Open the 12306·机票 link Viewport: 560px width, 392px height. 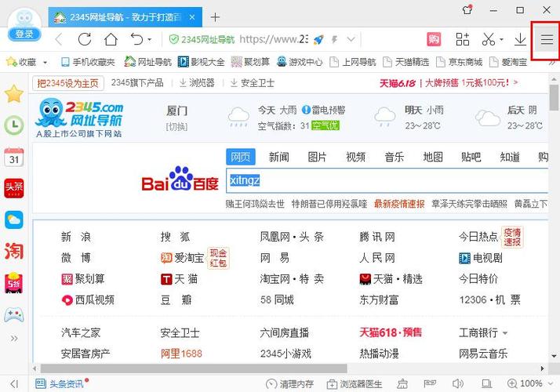click(x=489, y=299)
